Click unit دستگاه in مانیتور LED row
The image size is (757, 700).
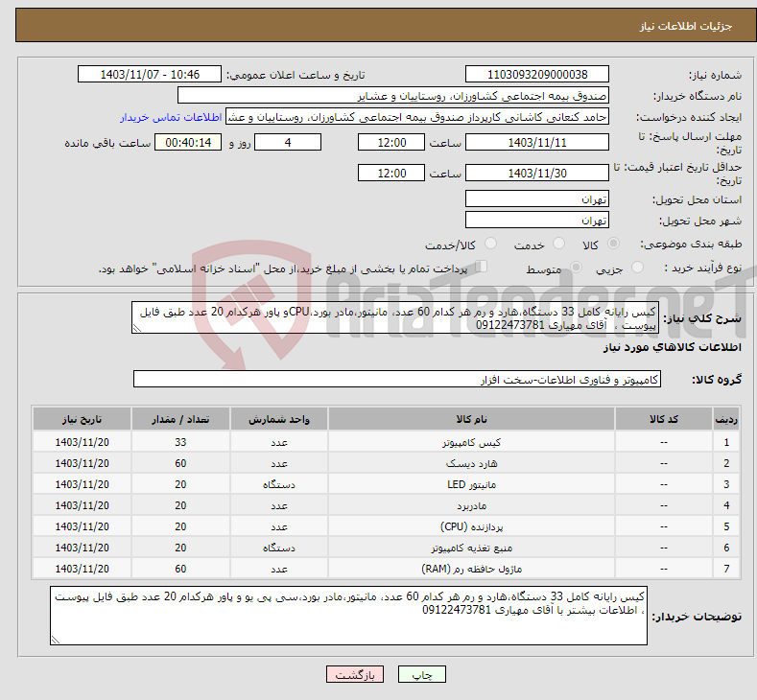pyautogui.click(x=279, y=484)
